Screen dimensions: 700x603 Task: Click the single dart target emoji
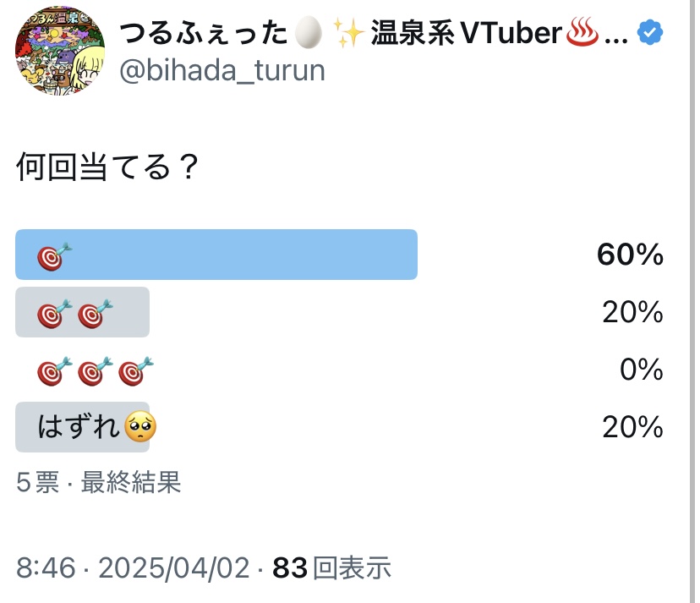coord(54,257)
